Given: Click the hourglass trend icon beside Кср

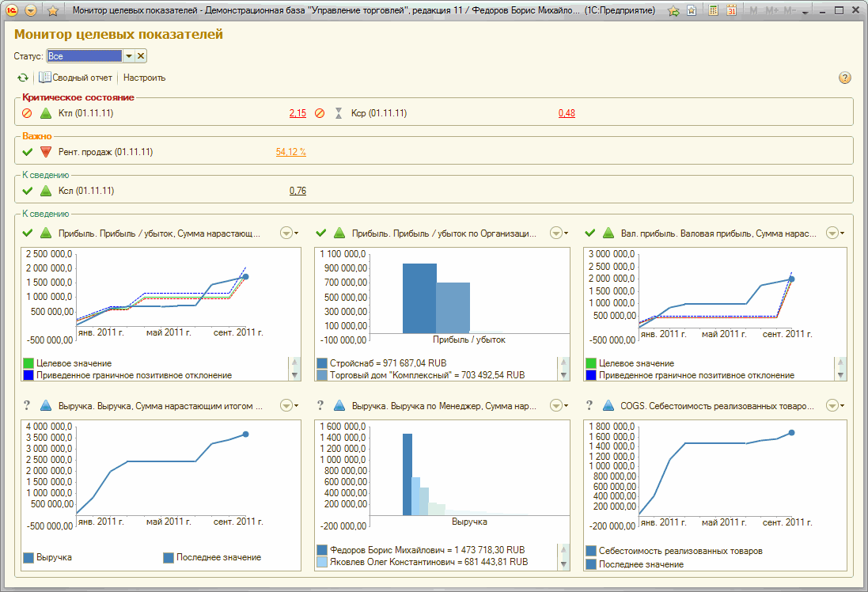Looking at the screenshot, I should click(339, 113).
